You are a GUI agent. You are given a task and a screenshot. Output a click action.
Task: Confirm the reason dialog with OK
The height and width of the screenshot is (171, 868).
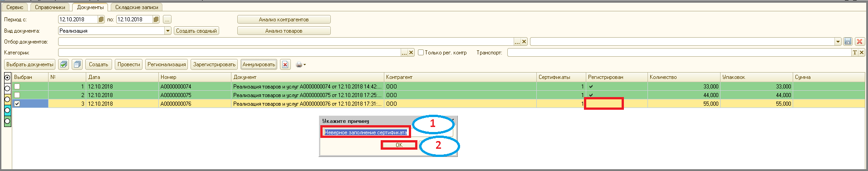(x=399, y=145)
